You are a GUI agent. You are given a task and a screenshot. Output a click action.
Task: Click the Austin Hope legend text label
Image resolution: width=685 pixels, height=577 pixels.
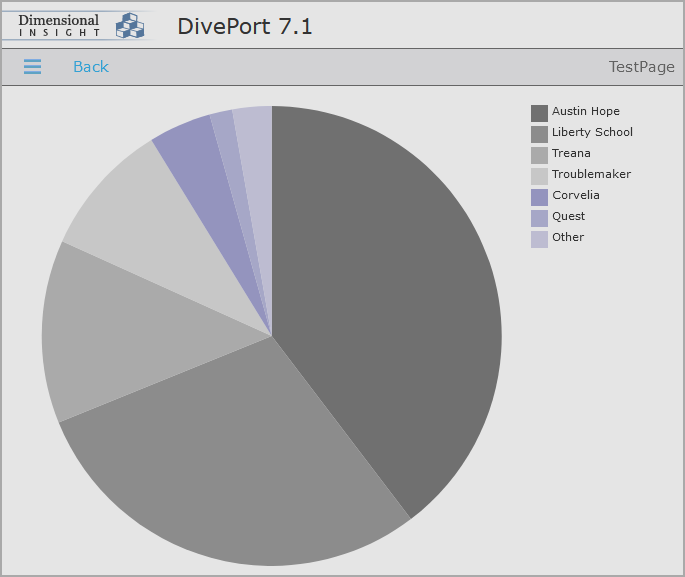[586, 112]
